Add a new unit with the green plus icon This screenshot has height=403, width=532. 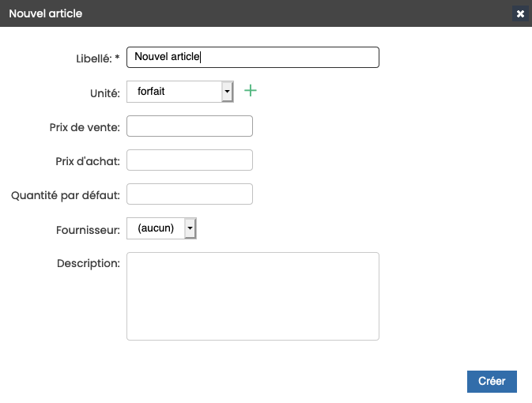251,91
